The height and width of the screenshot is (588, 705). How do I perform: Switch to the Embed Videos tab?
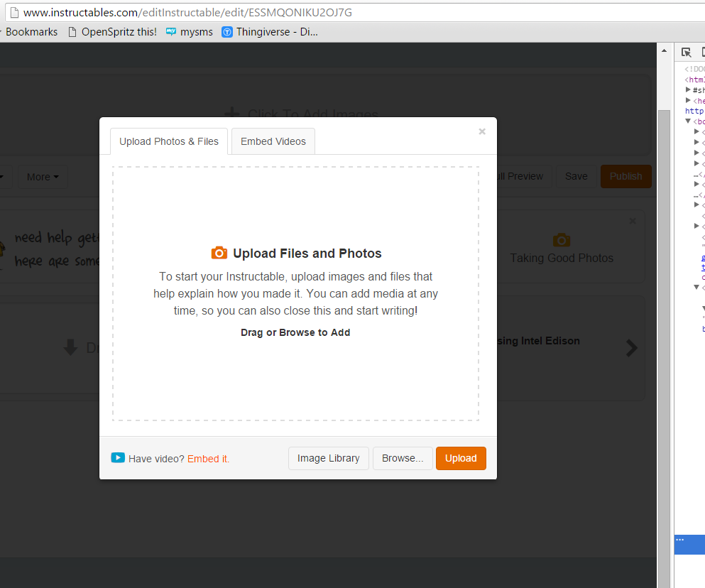[273, 141]
